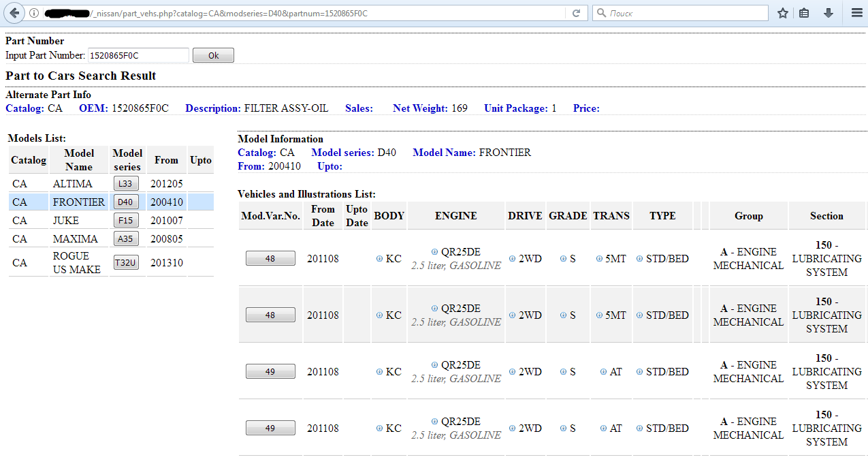
Task: Click the Vehicles and Illustrations List heading
Action: click(306, 194)
